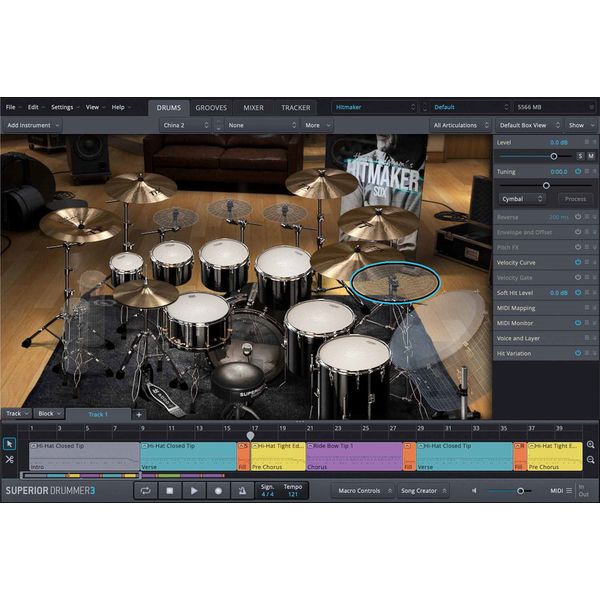Viewport: 600px width, 600px height.
Task: Click the record button
Action: click(218, 491)
